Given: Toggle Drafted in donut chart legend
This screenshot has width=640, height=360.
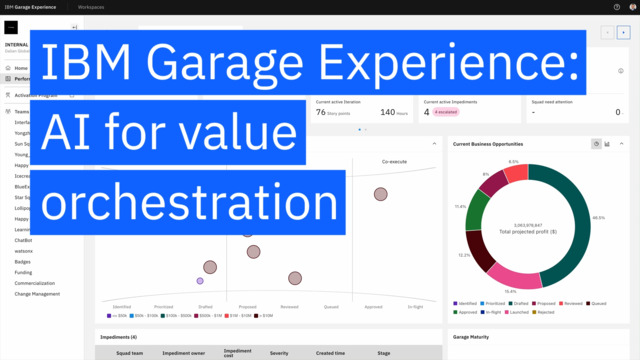Looking at the screenshot, I should click(x=518, y=303).
